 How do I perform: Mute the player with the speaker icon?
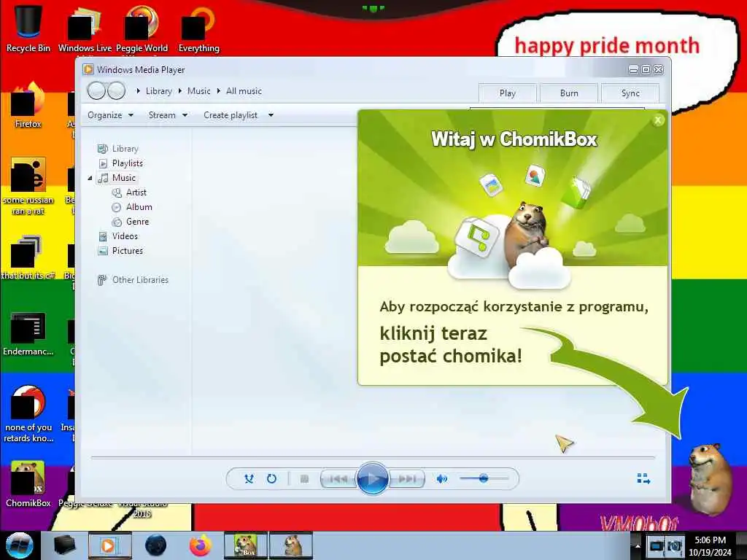(x=441, y=478)
